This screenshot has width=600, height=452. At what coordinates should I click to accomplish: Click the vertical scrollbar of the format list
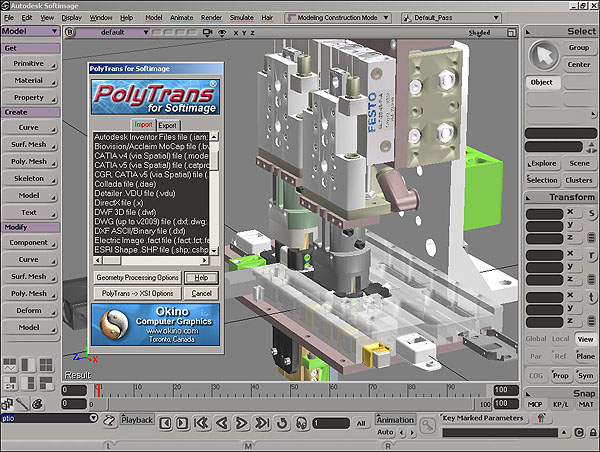(x=214, y=193)
